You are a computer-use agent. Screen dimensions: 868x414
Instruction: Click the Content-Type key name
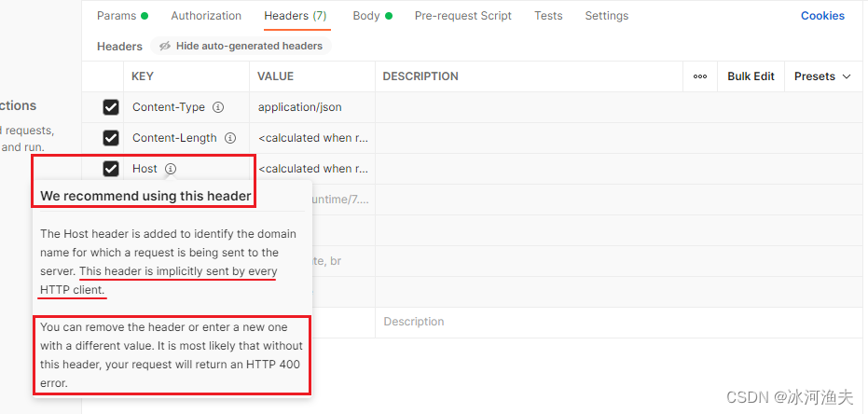coord(168,107)
